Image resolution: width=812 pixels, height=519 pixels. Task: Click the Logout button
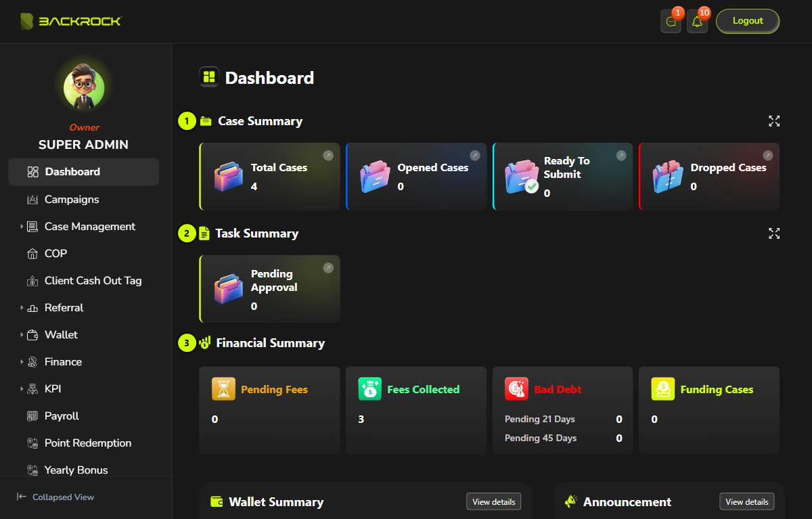(x=748, y=21)
